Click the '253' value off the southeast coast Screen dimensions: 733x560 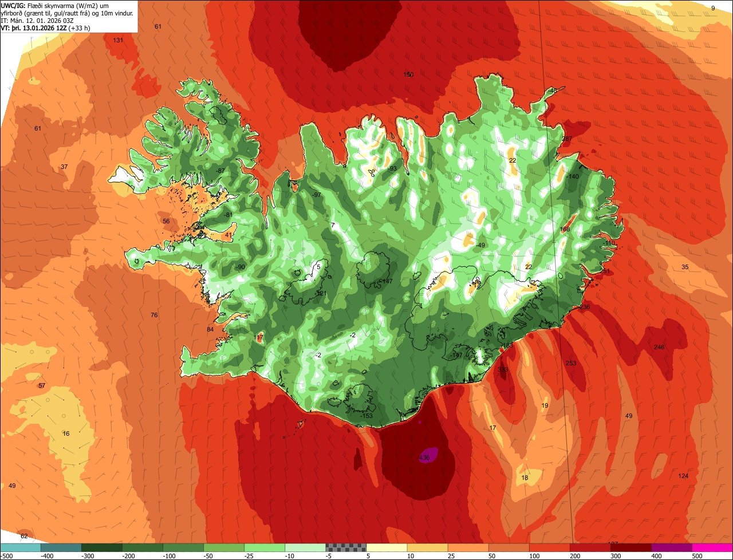coord(571,363)
